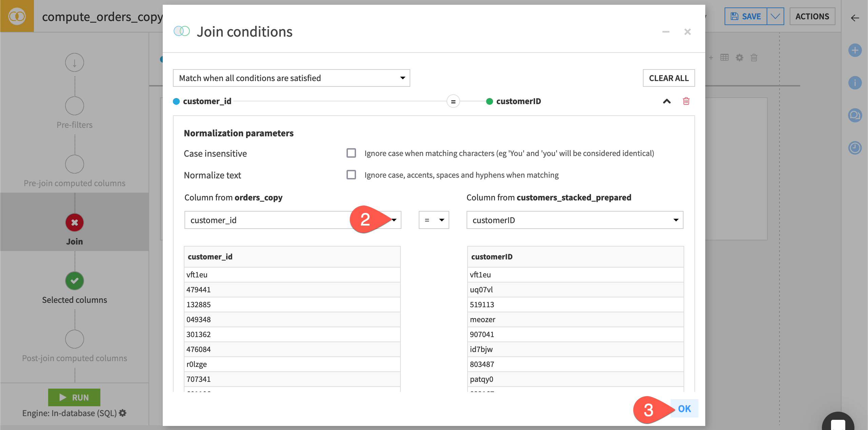Open the recipe history clock icon

[856, 148]
